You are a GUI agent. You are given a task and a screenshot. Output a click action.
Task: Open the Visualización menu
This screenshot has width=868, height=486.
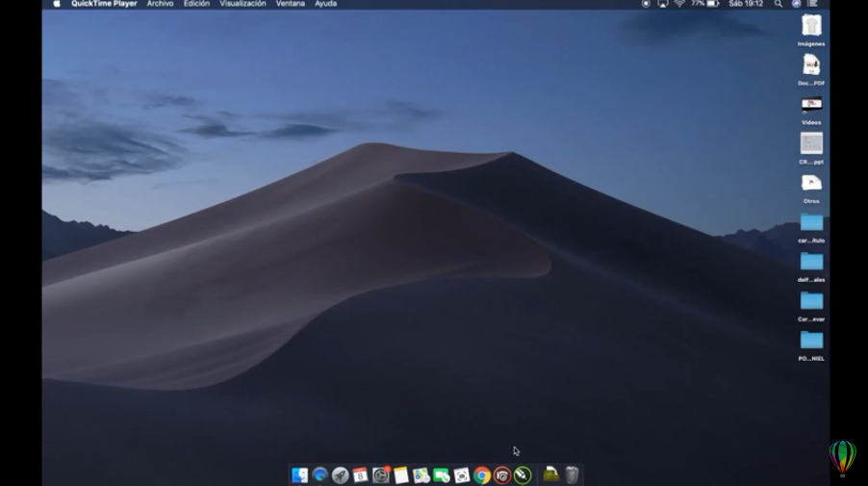point(243,4)
